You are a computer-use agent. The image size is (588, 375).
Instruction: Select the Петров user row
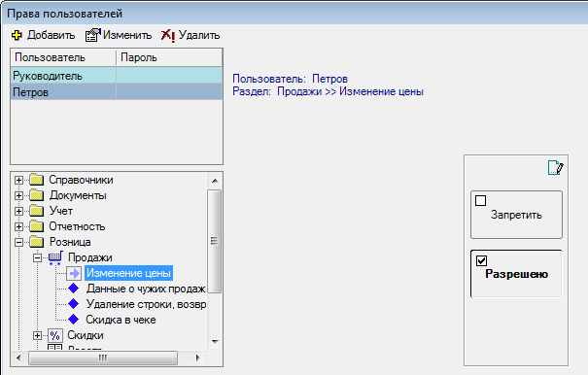click(117, 92)
